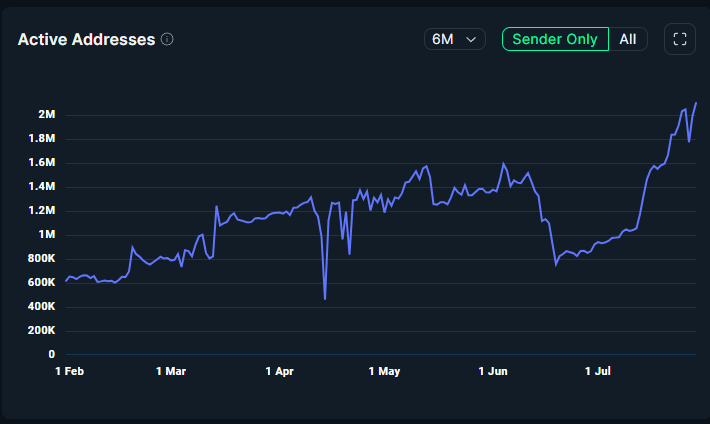Click the 1M y-axis label
This screenshot has width=710, height=424.
click(47, 234)
